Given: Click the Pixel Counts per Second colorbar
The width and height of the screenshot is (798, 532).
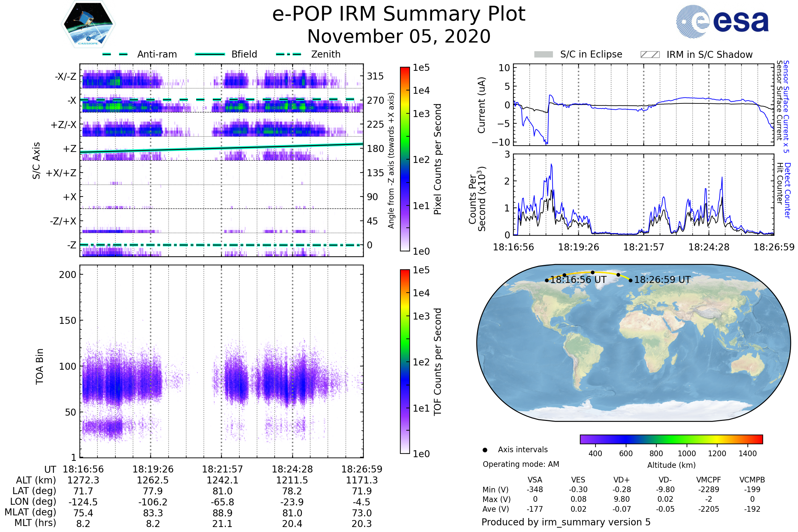Looking at the screenshot, I should (405, 159).
